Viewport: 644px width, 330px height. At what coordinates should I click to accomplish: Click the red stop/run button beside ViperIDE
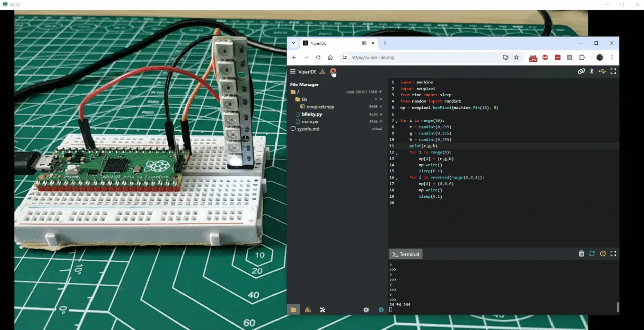[332, 72]
